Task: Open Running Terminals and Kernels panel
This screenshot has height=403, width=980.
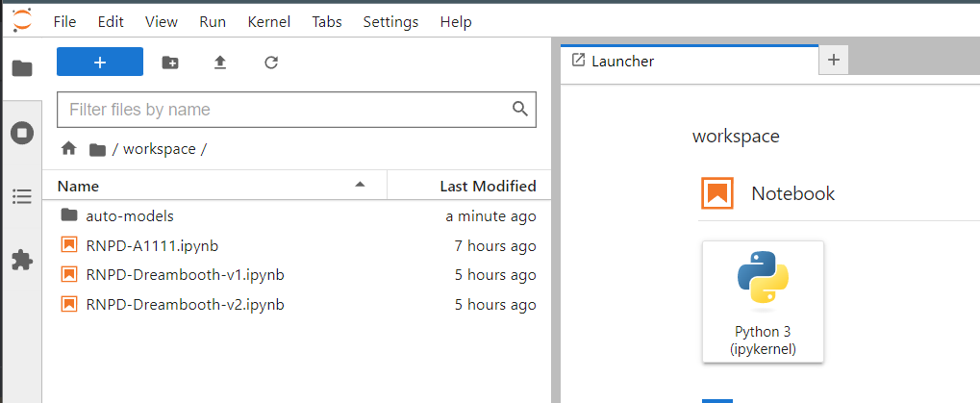Action: [x=21, y=133]
